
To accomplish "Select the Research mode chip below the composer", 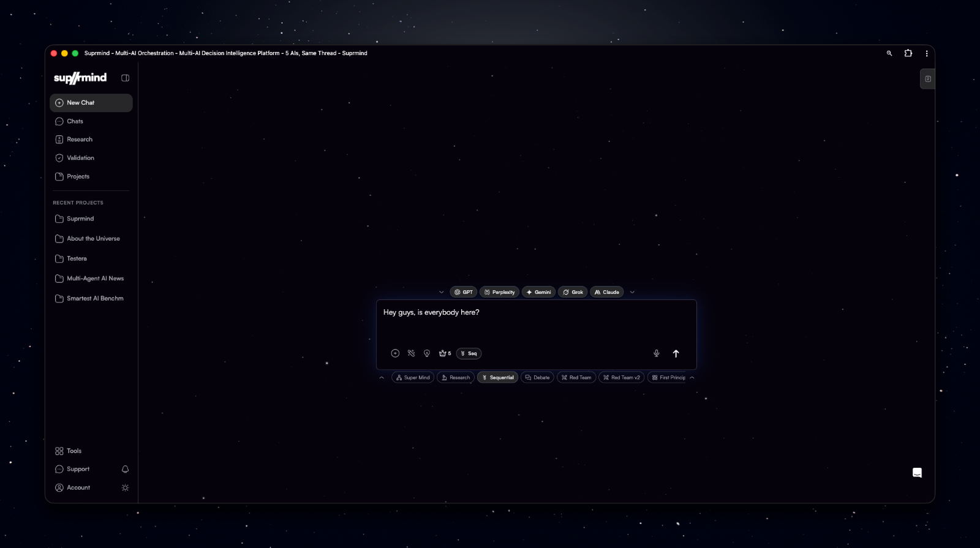I will 456,378.
